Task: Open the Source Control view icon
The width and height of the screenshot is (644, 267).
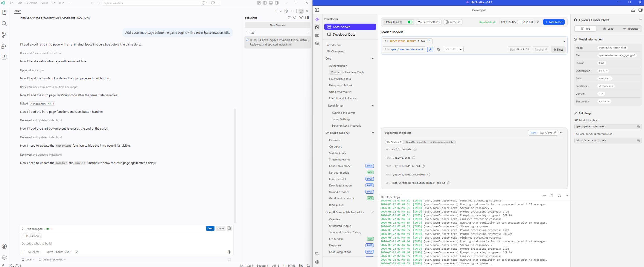Action: click(x=4, y=35)
